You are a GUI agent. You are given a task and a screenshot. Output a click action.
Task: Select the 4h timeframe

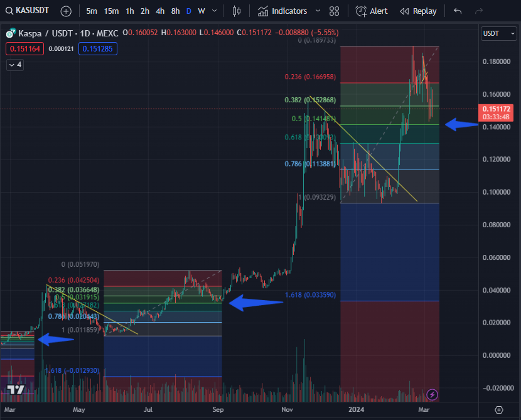[x=160, y=11]
